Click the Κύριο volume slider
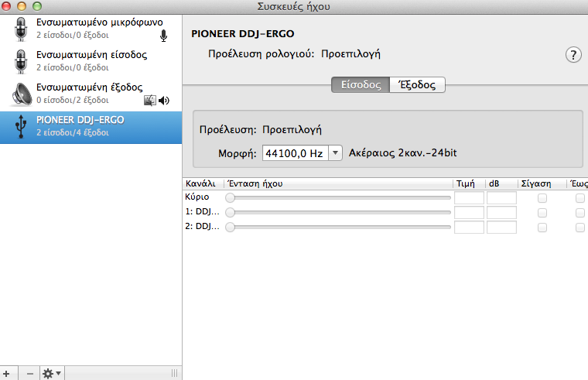Image resolution: width=588 pixels, height=380 pixels. click(x=338, y=197)
